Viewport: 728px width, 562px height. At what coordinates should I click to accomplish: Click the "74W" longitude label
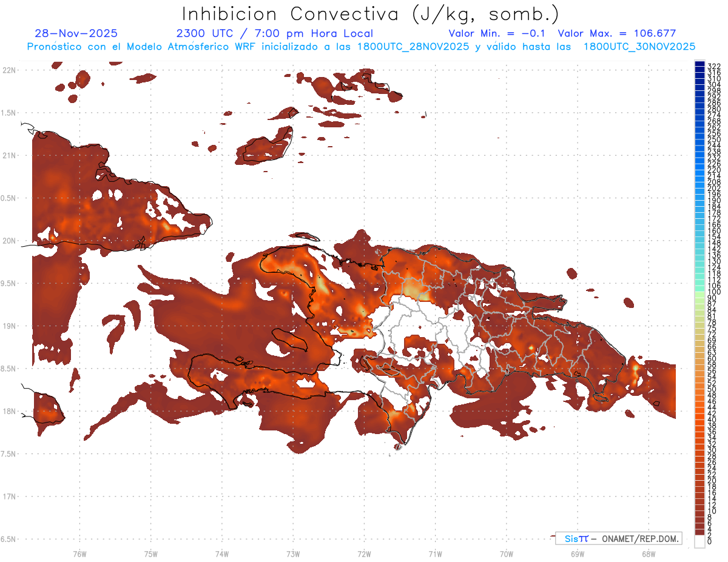pyautogui.click(x=221, y=554)
